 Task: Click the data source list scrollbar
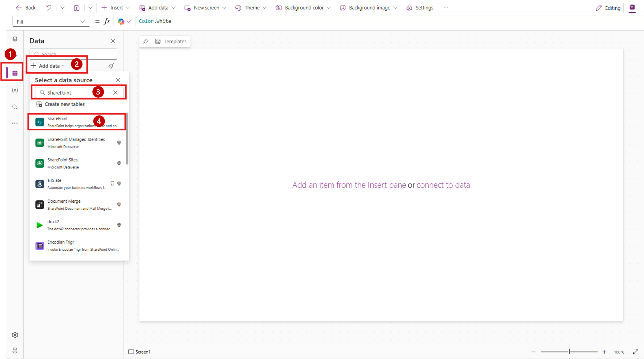click(x=127, y=139)
